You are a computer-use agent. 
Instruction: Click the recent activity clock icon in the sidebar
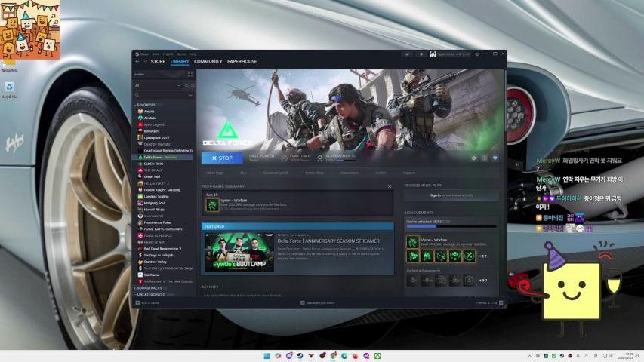click(186, 86)
